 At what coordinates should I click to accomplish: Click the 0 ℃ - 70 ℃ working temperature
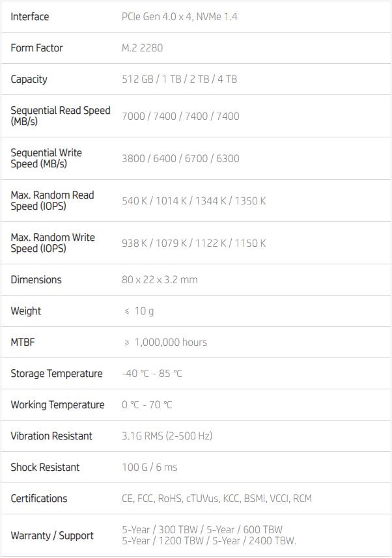coord(147,405)
